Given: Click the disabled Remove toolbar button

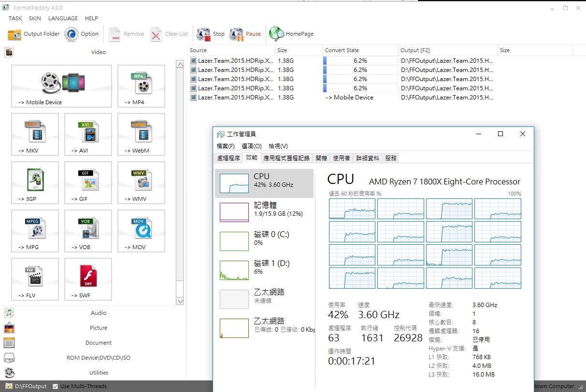Looking at the screenshot, I should pos(126,34).
